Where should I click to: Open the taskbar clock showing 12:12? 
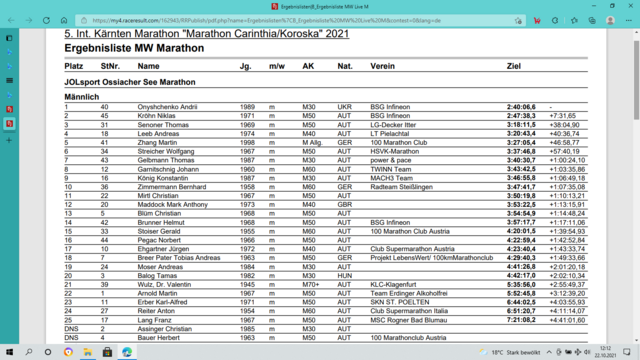coord(605,352)
